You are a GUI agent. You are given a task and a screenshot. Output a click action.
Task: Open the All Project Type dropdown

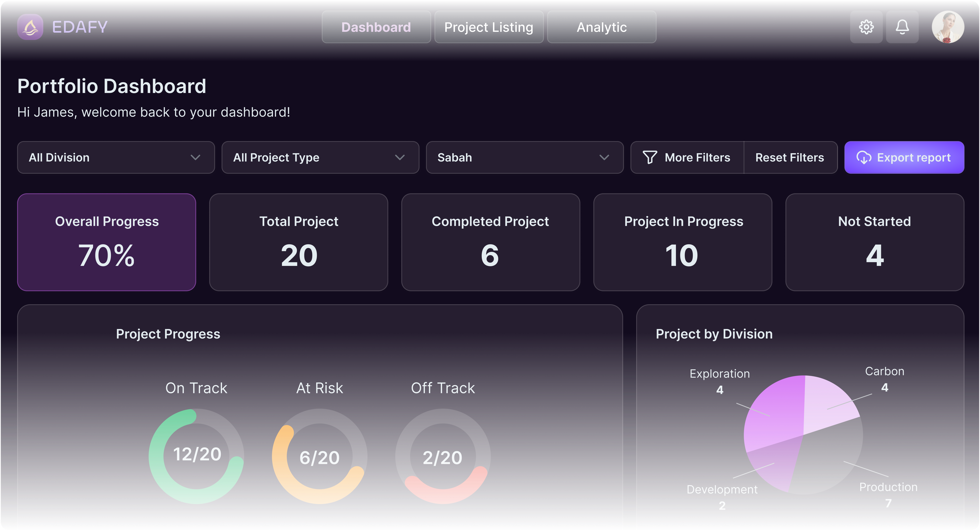(320, 157)
